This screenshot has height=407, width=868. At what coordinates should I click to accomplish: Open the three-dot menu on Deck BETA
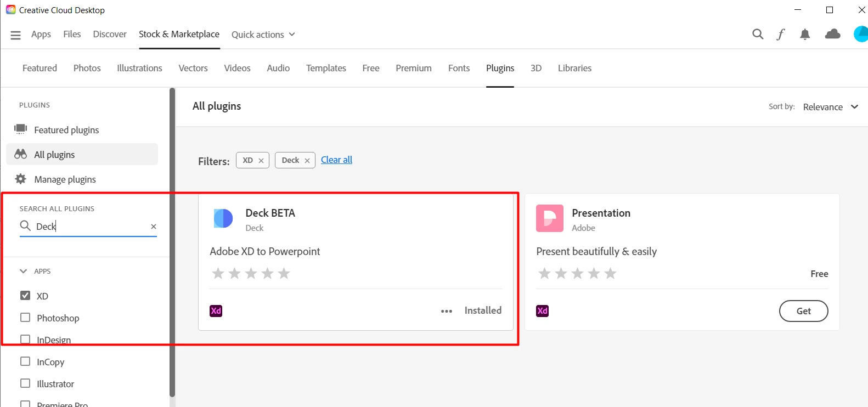[447, 311]
